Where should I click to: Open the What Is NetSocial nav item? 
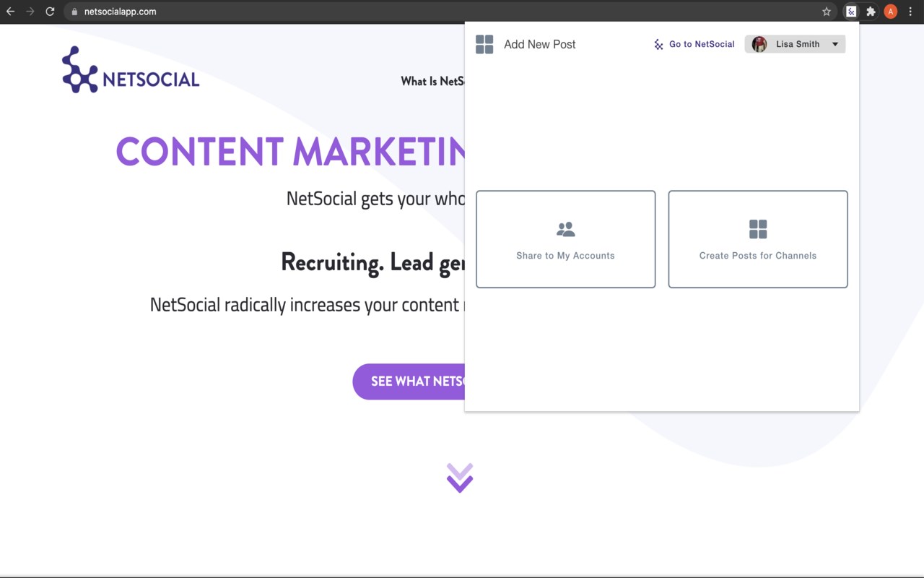(432, 81)
